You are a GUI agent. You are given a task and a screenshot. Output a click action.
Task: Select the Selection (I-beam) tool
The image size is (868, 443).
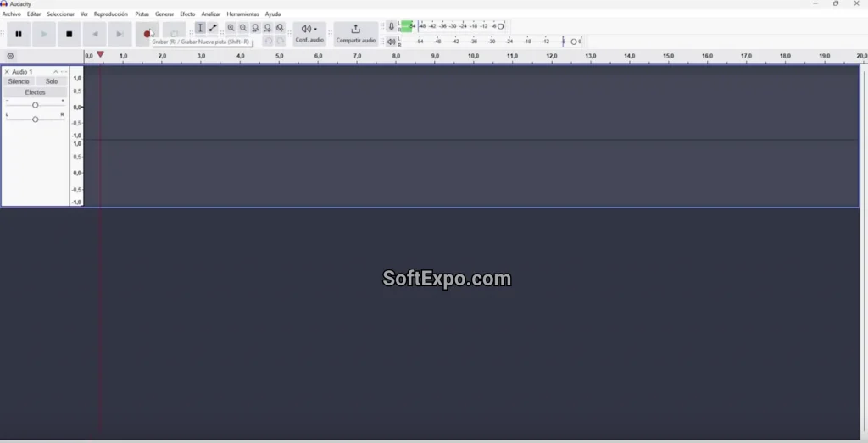pos(200,28)
